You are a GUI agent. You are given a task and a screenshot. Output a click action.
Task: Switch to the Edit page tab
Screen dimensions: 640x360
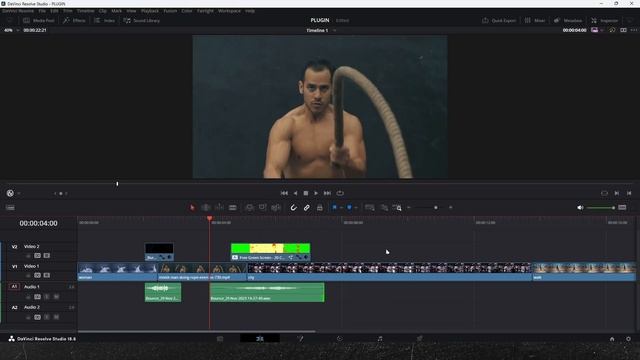point(260,338)
